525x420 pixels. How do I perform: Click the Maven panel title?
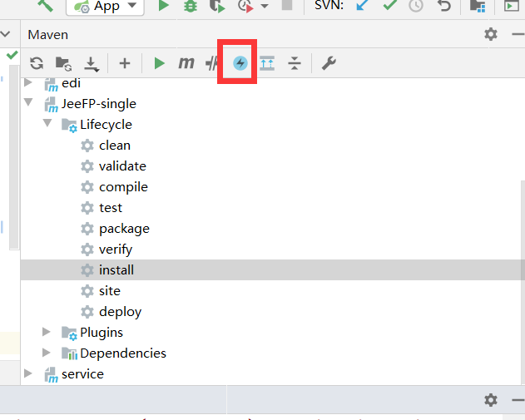[48, 35]
